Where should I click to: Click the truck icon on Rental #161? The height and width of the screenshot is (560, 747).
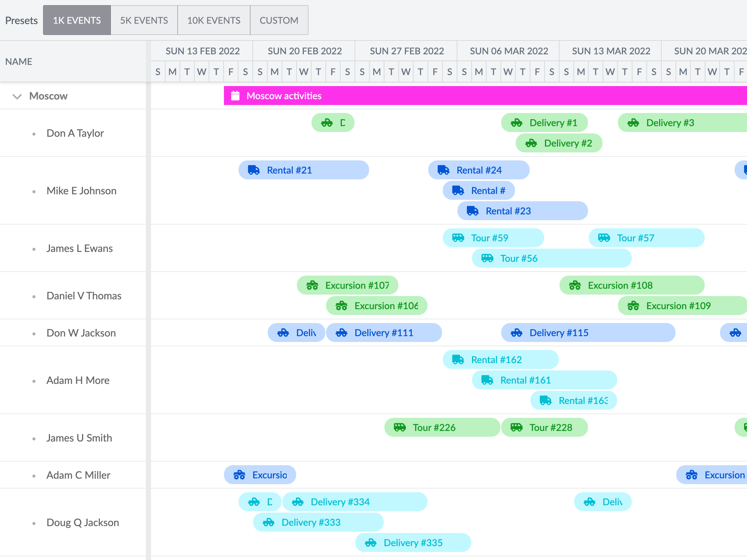click(487, 380)
